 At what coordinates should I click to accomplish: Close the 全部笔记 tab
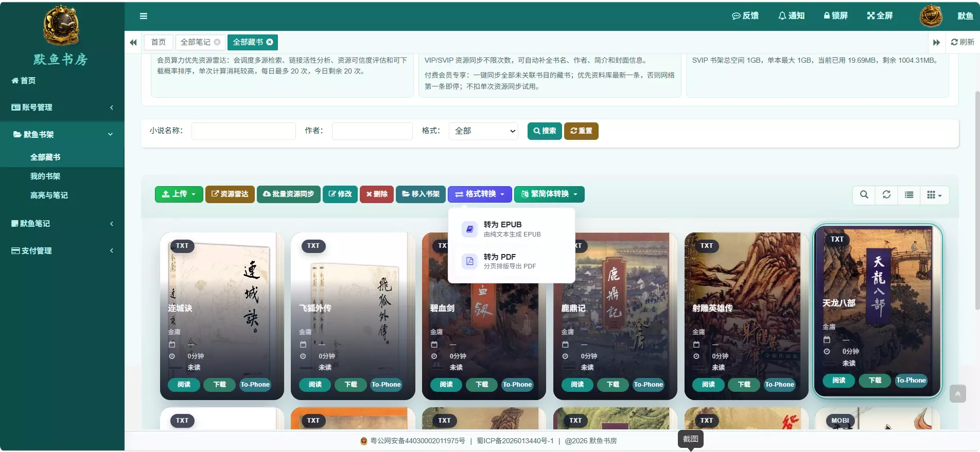point(217,42)
